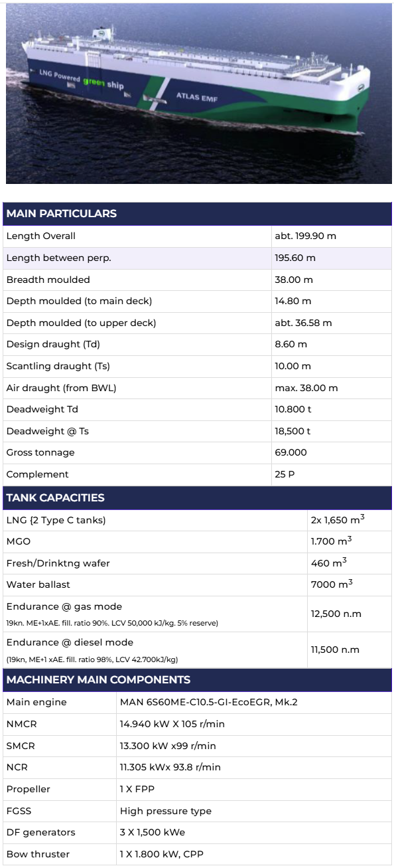Click the 195.60 m length value
Viewport: 394px width, 868px height.
click(x=295, y=258)
